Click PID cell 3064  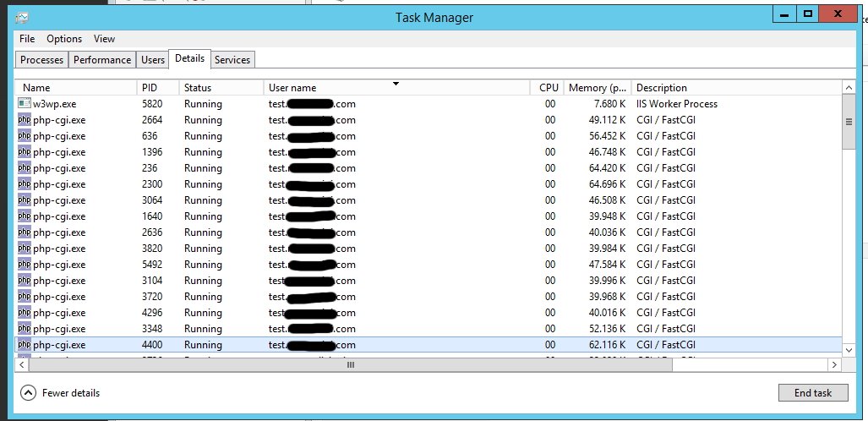[x=151, y=200]
